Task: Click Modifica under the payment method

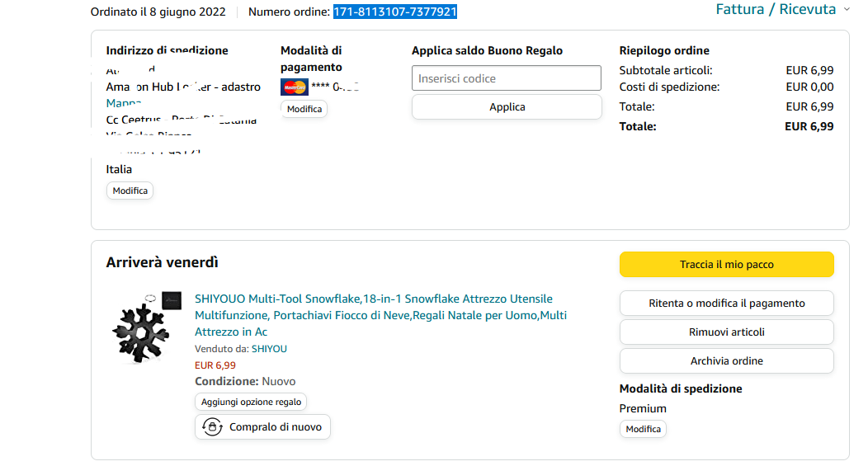Action: (x=304, y=109)
